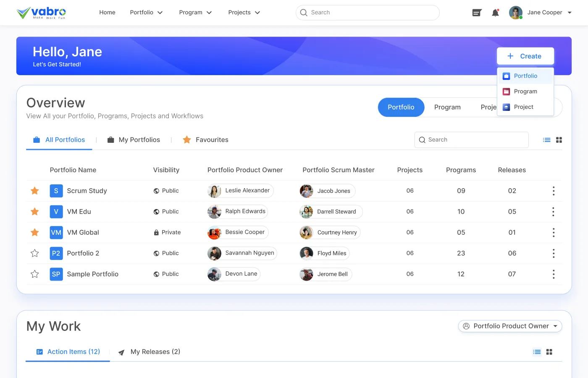Viewport: 588px width, 378px height.
Task: Open the message board icon near the bell
Action: (x=477, y=12)
